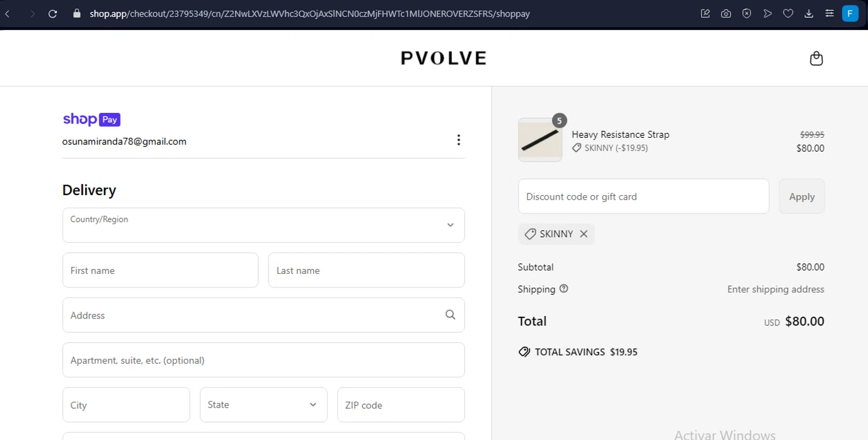Click the padlock site security icon

point(77,13)
